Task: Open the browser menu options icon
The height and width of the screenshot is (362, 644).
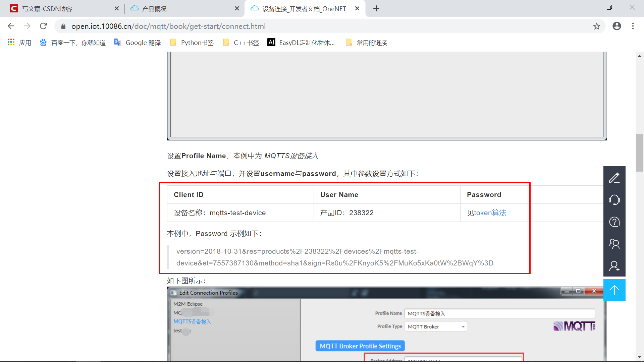Action: pos(633,26)
